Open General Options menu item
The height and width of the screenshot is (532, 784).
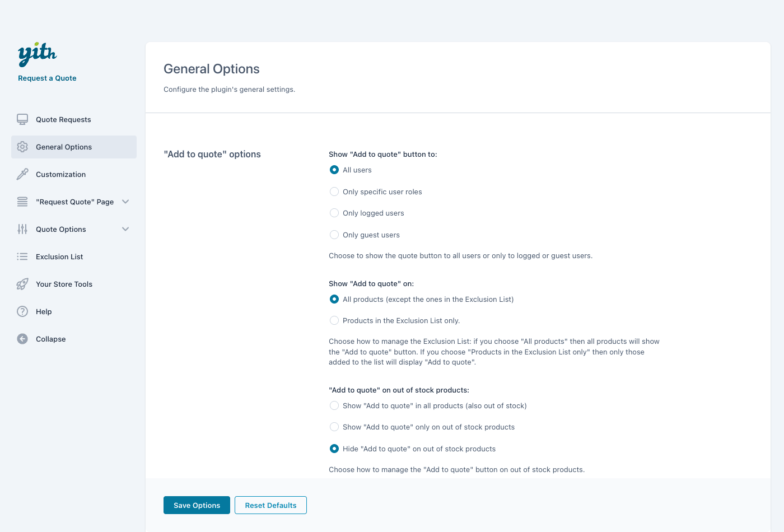(74, 147)
